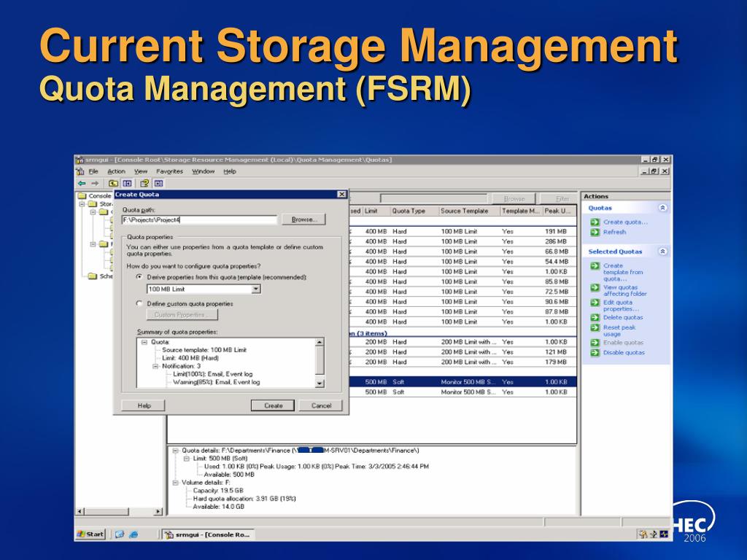
Task: Click Enable quotas in Actions pane
Action: point(623,343)
